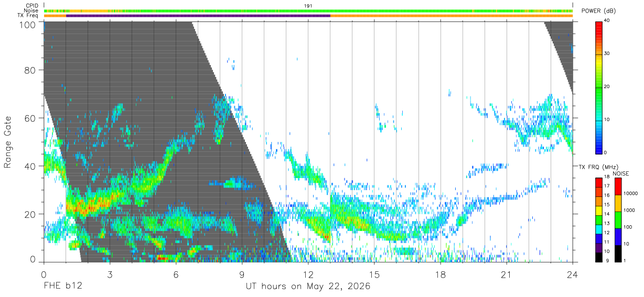Click the 20 label on power colorbar
644x297 pixels.
point(607,87)
